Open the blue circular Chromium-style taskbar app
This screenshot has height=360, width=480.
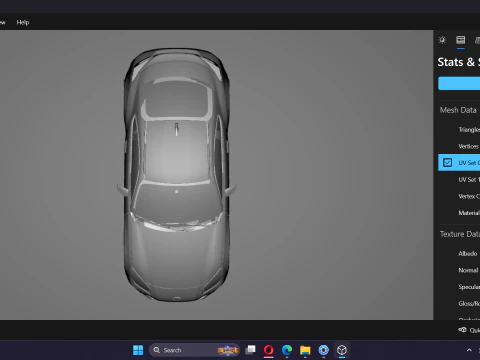(323, 350)
